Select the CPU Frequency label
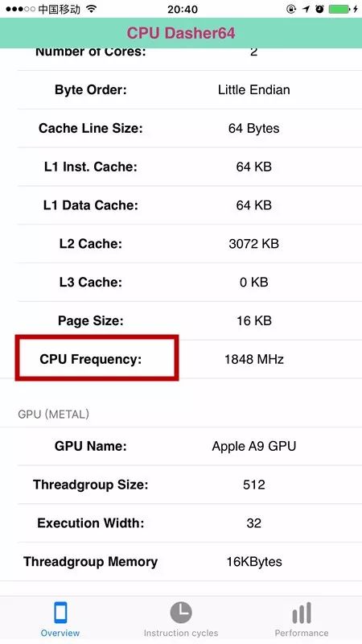The image size is (362, 644). pos(91,359)
